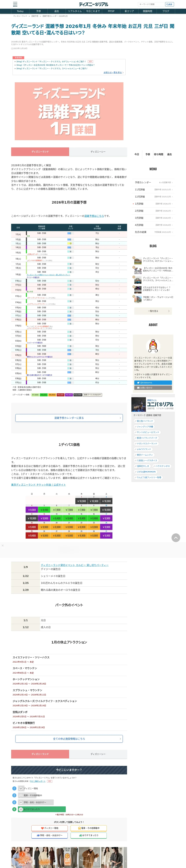Open the 今日 sidebar quick link
This screenshot has width=186, height=868.
point(137,154)
